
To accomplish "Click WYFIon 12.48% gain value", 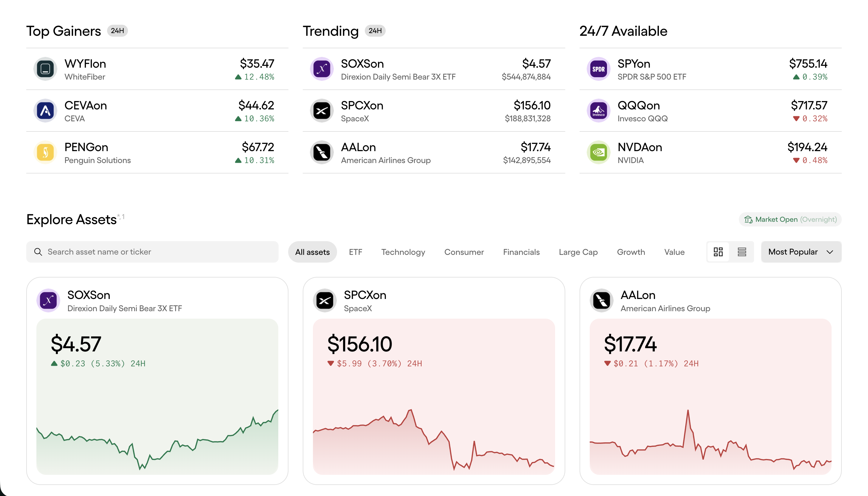I will pyautogui.click(x=254, y=77).
